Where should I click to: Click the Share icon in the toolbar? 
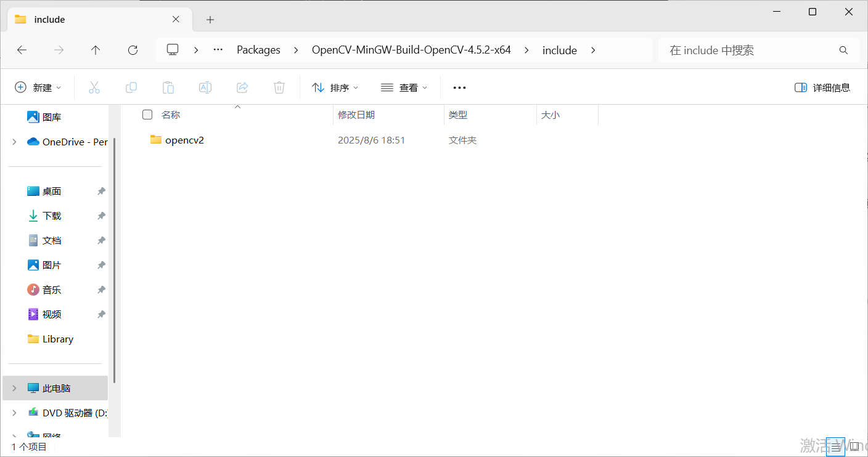pyautogui.click(x=242, y=87)
